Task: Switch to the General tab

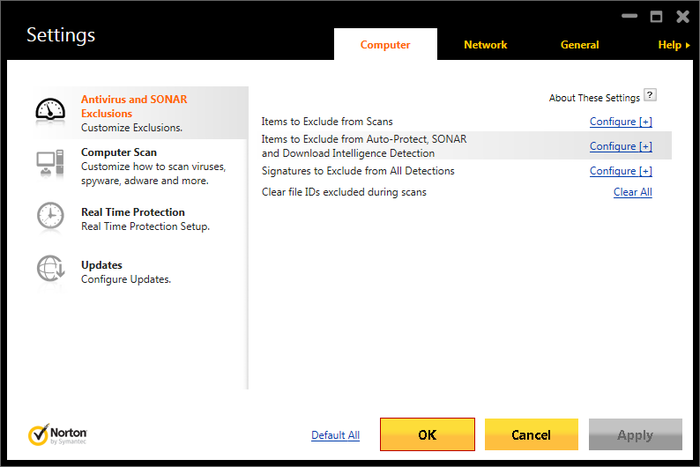Action: point(579,45)
